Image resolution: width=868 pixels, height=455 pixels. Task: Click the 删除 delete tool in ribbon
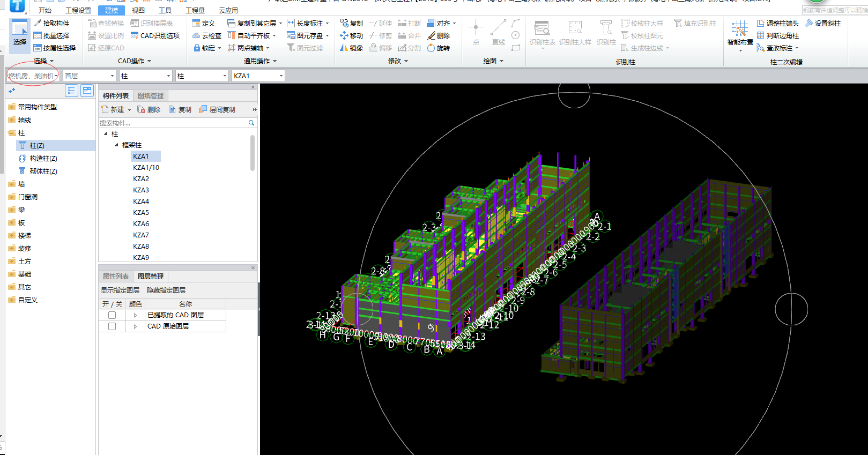[439, 35]
